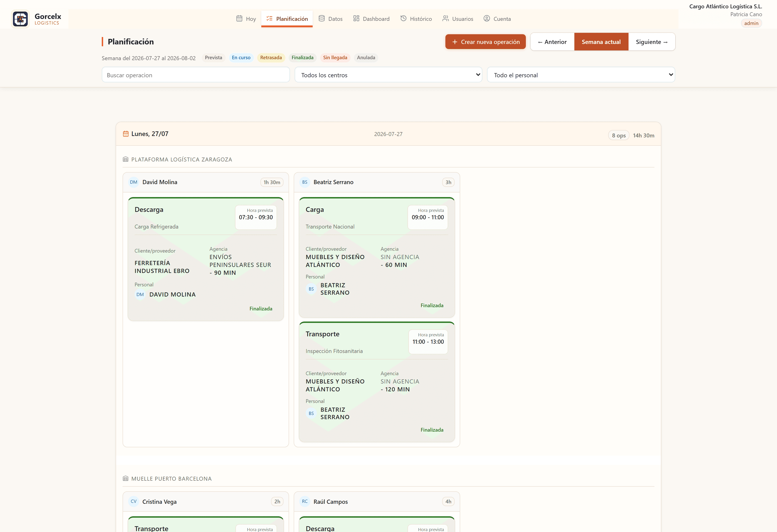Open the Carga Transporte Nacional card

click(x=376, y=257)
